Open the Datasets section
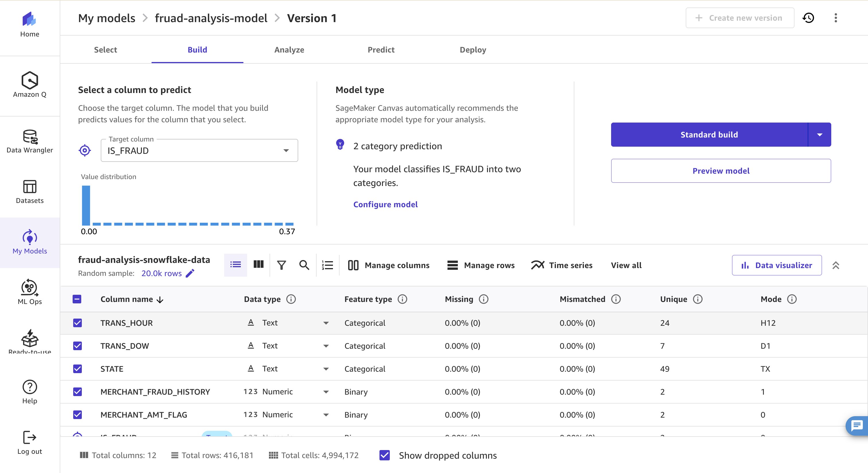The height and width of the screenshot is (473, 868). tap(30, 192)
